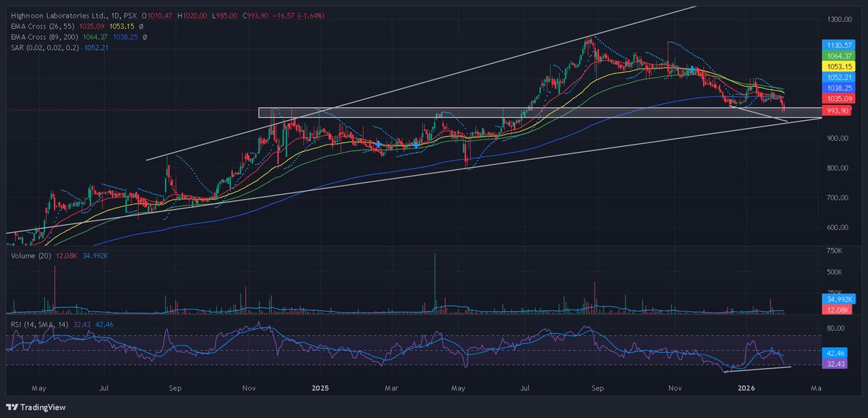
Task: Click the 1300.00 price axis level
Action: (x=841, y=20)
